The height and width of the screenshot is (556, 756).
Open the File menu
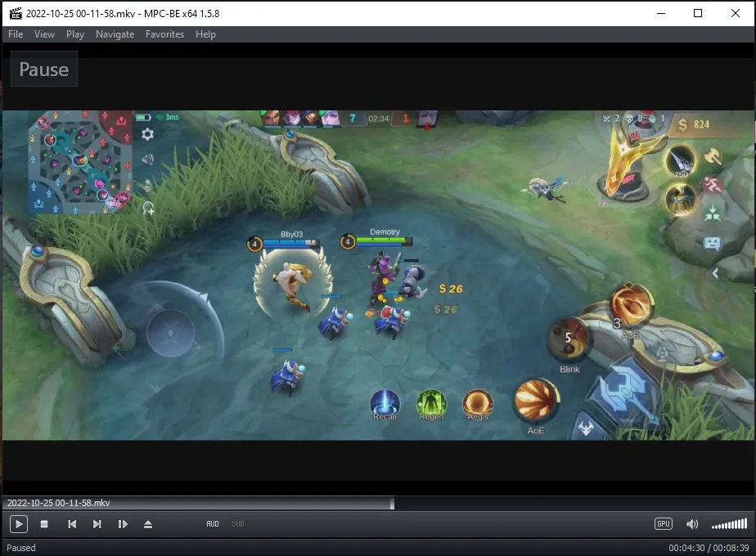point(16,34)
